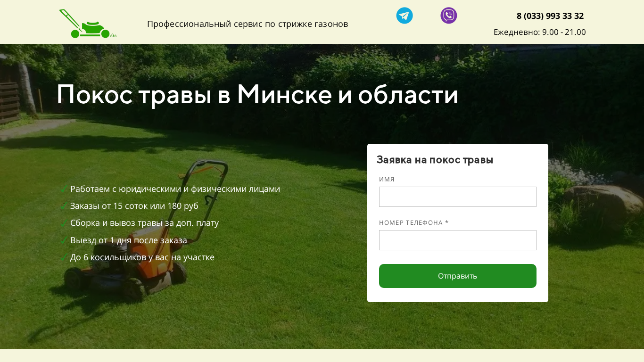The height and width of the screenshot is (362, 644).
Task: Click the ИМЯ field label
Action: [387, 179]
